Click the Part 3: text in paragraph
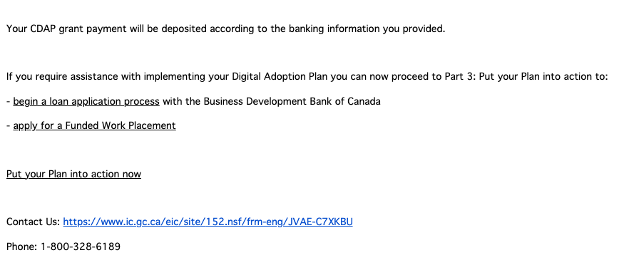This screenshot has width=644, height=275. point(461,77)
